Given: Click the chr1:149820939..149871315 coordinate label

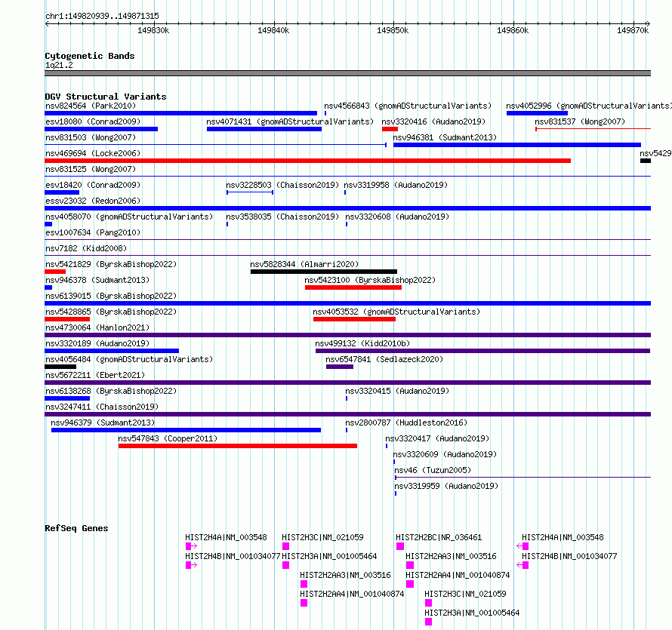Looking at the screenshot, I should (102, 16).
